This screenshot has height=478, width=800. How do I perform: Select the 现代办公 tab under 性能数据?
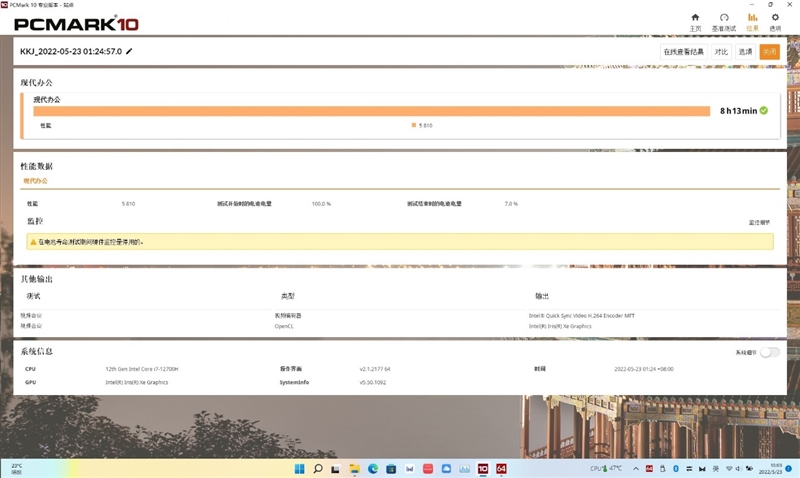point(35,181)
